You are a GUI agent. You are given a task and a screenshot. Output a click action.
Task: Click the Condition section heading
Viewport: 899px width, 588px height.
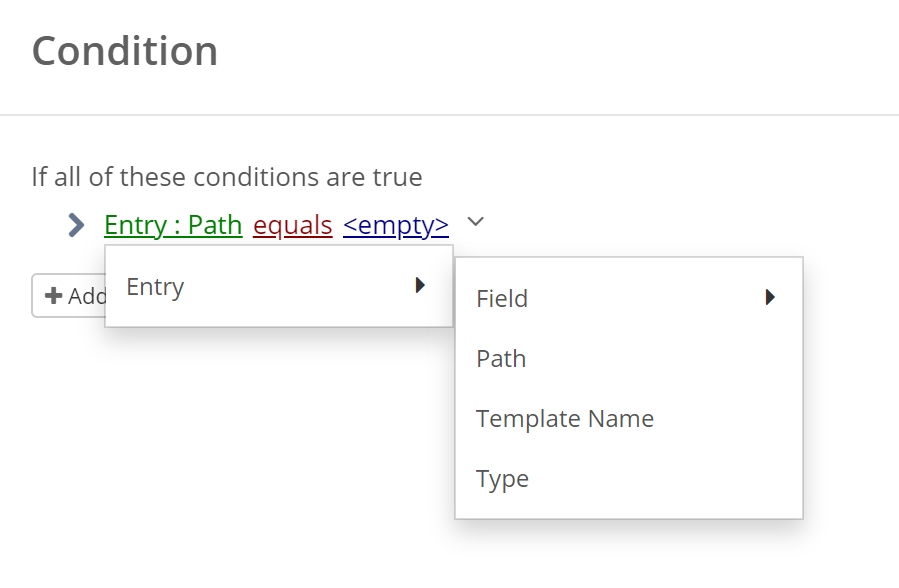point(124,51)
